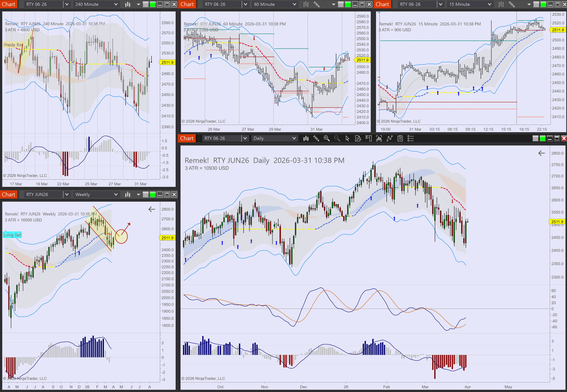
Task: Open chart Properties list icon
Action: (x=411, y=138)
